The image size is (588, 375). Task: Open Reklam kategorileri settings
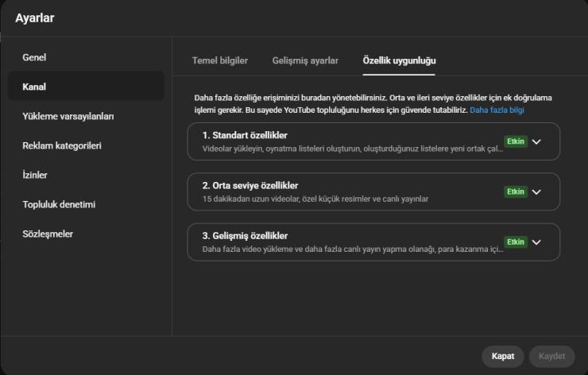pos(61,145)
